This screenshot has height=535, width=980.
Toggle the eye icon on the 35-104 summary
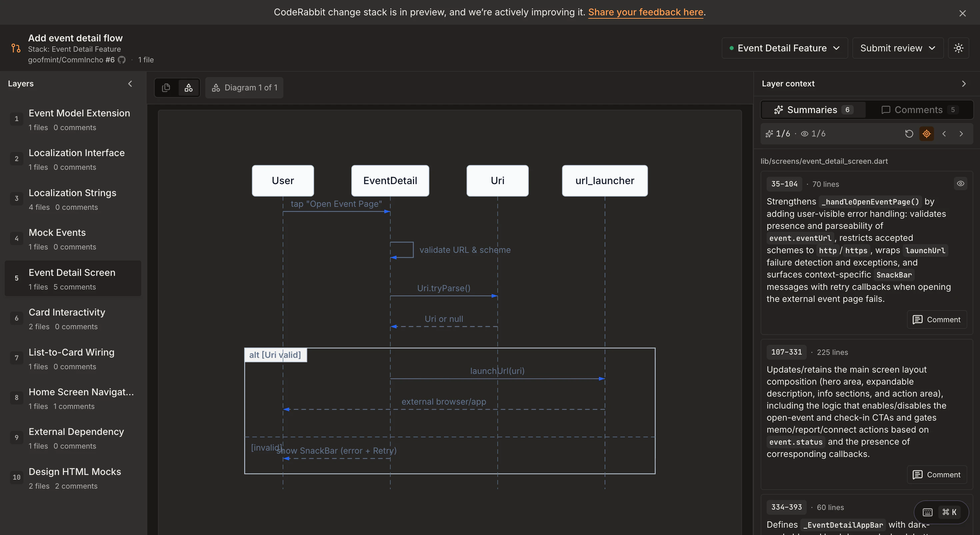tap(960, 183)
